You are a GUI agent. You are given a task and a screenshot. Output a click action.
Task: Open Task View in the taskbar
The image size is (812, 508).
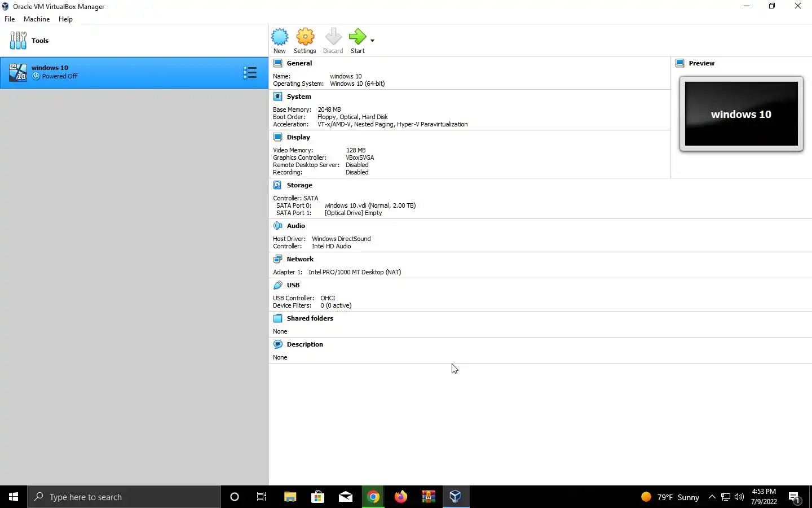point(262,497)
